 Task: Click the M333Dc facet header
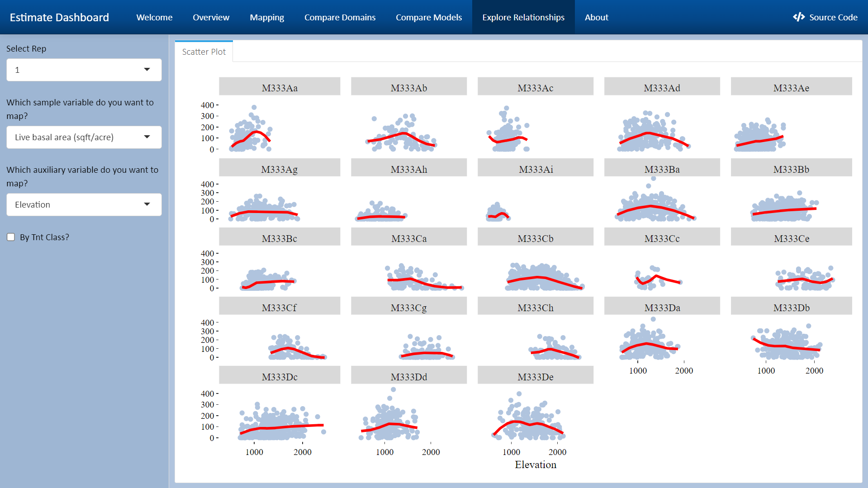(x=280, y=375)
